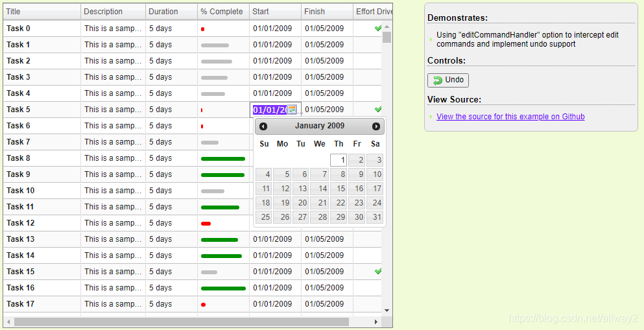Screen dimensions: 644x330
Task: Select day 31 in the January calendar
Action: pos(375,217)
